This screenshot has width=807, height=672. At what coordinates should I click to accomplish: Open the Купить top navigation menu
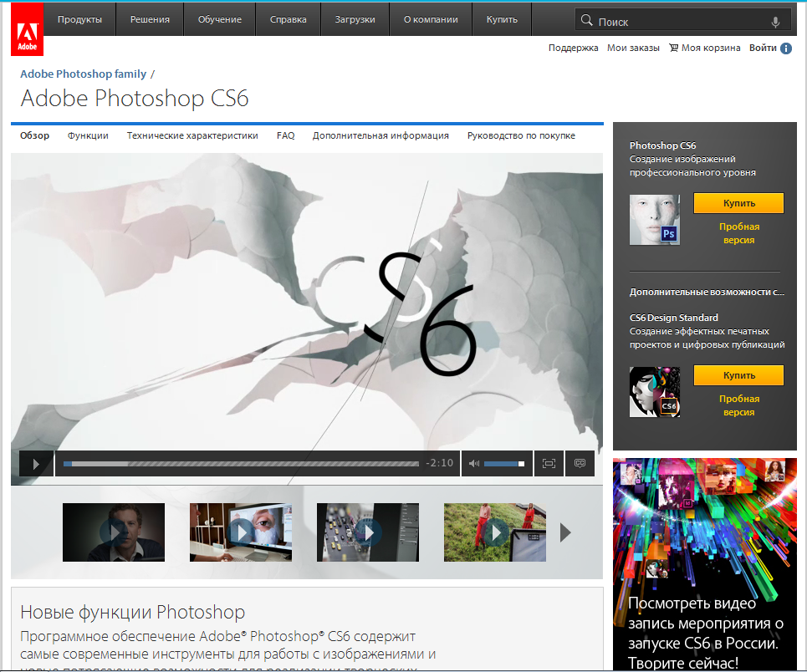pyautogui.click(x=502, y=19)
